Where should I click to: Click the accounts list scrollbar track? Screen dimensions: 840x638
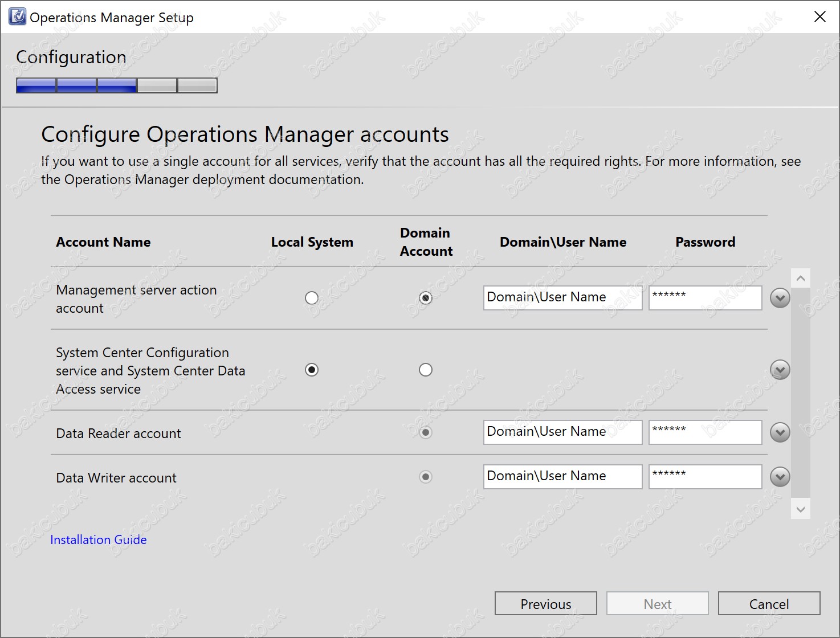(x=801, y=394)
